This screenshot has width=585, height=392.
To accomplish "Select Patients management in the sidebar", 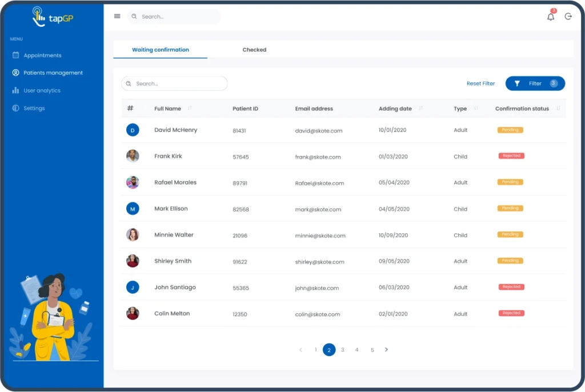I will [53, 73].
